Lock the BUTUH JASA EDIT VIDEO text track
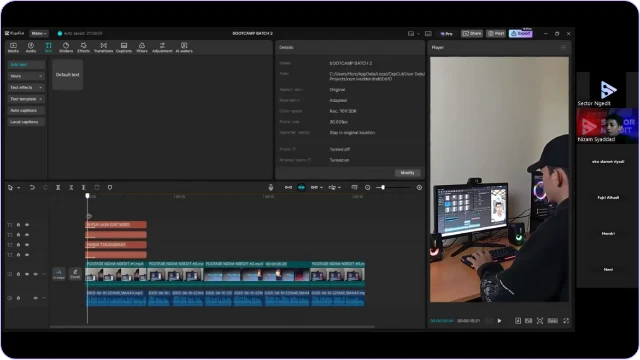The image size is (640, 360). (18, 225)
